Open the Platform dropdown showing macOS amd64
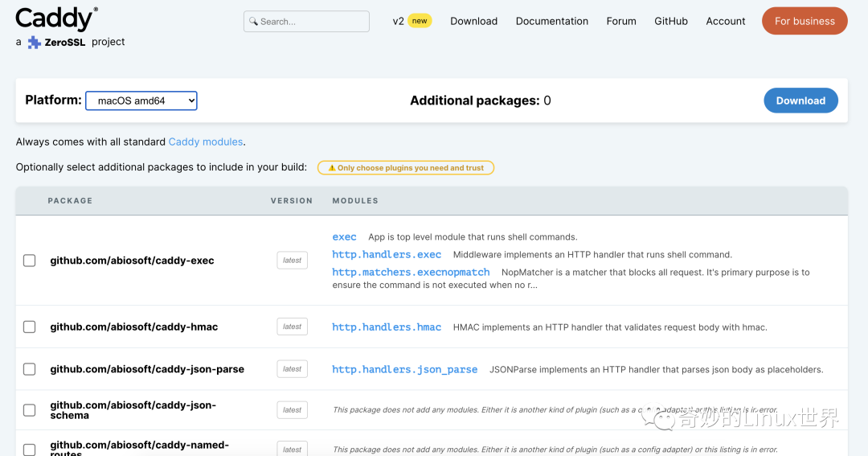The height and width of the screenshot is (456, 868). tap(141, 101)
